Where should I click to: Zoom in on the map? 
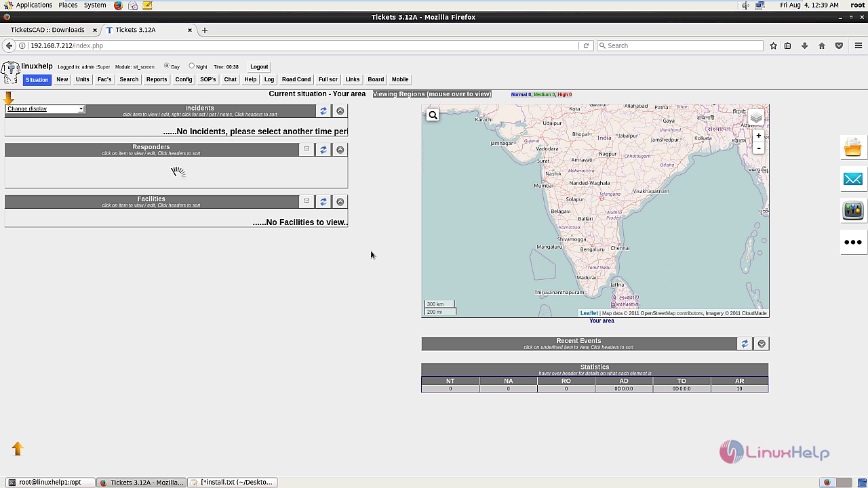point(759,136)
